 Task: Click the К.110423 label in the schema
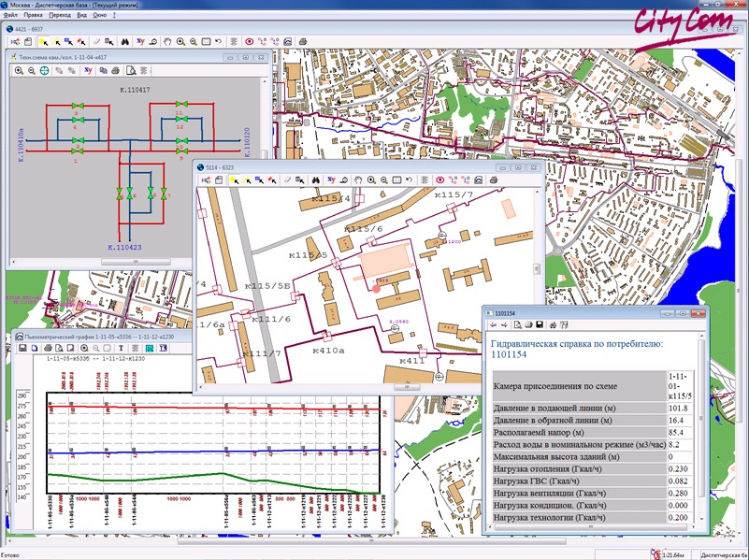pos(124,248)
